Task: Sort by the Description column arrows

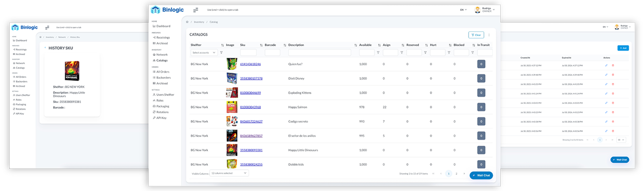Action: pyautogui.click(x=356, y=45)
